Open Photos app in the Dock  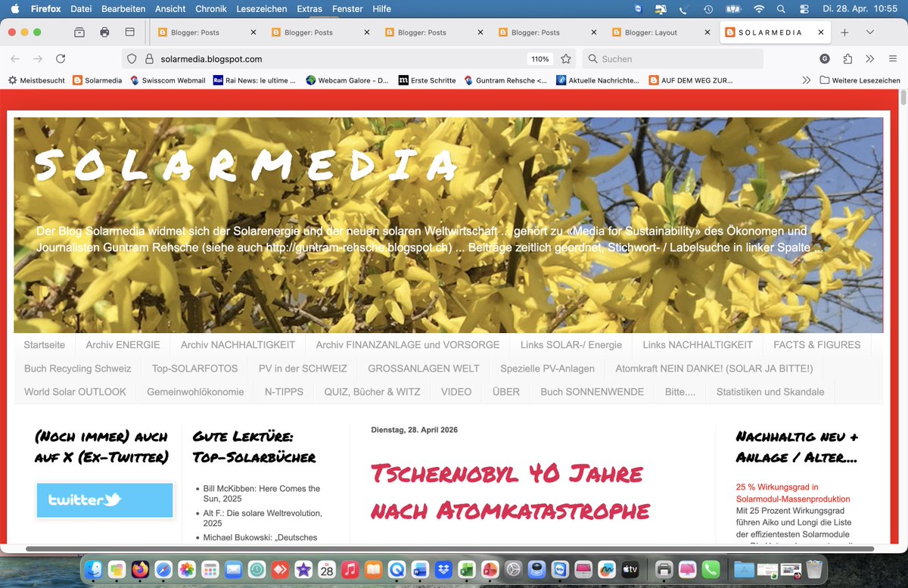[x=187, y=568]
